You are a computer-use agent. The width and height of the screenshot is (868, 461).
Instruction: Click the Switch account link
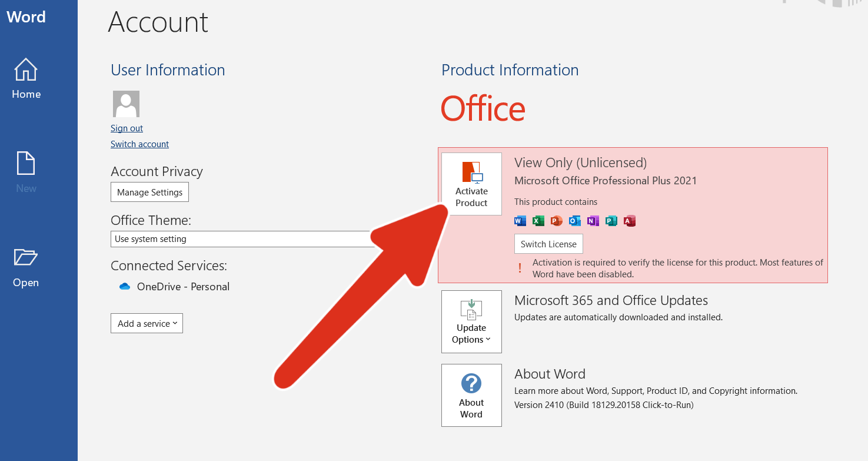[139, 144]
